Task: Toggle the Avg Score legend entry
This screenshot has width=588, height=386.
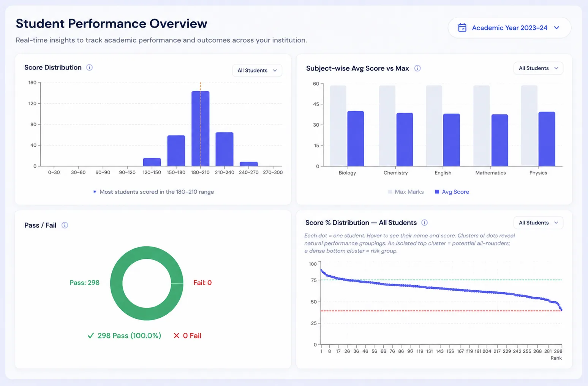Action: (452, 192)
